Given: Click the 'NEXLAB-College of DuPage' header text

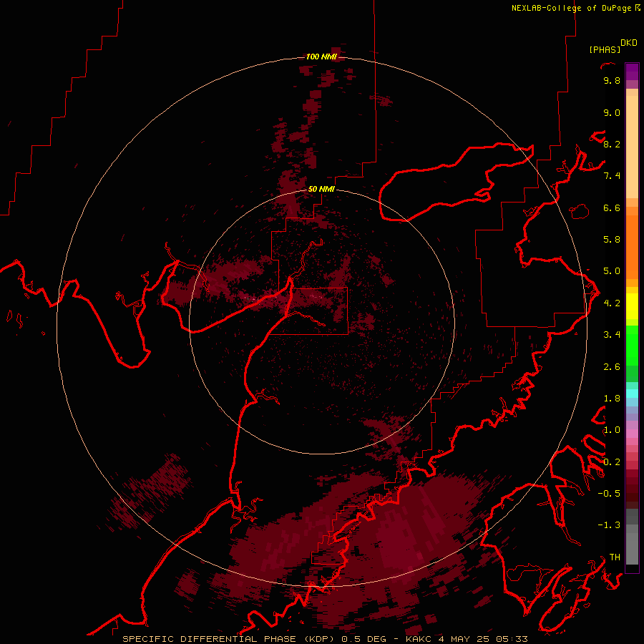Looking at the screenshot, I should click(572, 8).
